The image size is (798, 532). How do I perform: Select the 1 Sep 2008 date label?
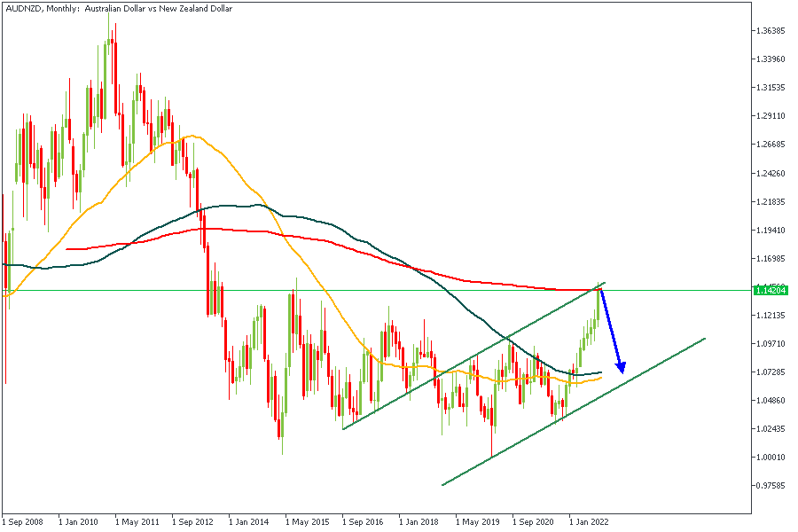[25, 523]
